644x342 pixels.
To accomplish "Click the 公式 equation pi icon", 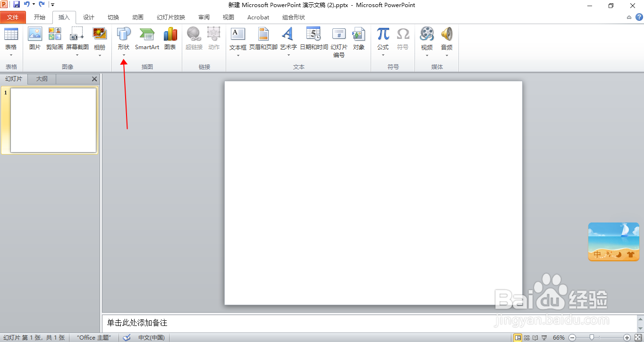I will pos(383,34).
